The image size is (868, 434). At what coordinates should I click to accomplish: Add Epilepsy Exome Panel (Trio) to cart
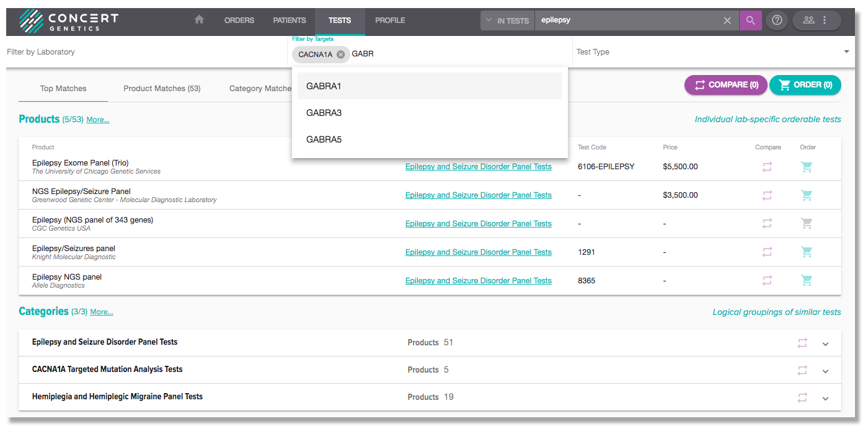807,167
